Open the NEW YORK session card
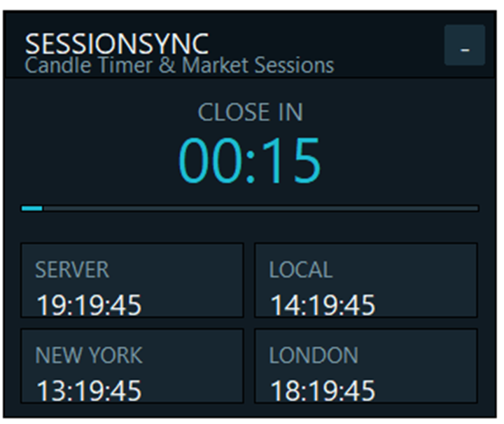The image size is (504, 424). [132, 366]
